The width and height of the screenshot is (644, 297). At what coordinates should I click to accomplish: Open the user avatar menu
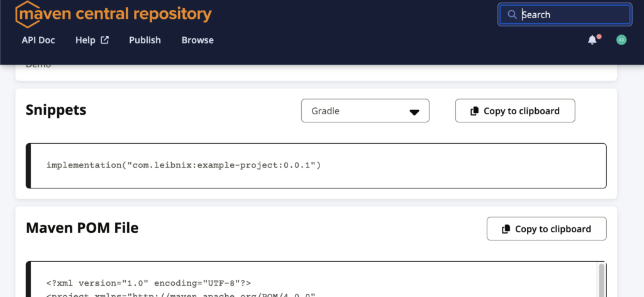(x=621, y=40)
